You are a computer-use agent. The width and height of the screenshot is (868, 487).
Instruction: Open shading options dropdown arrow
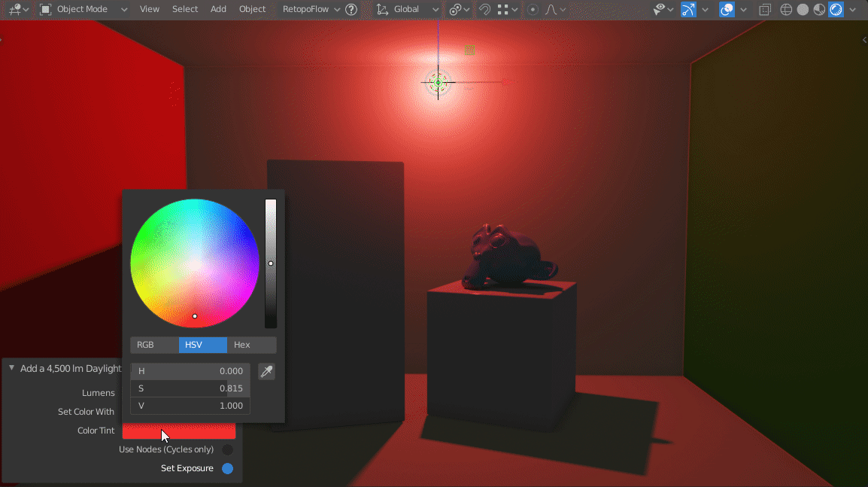tap(852, 10)
